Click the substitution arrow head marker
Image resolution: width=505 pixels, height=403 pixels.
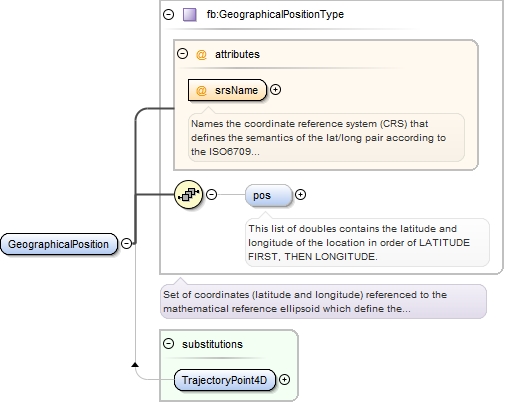point(135,365)
